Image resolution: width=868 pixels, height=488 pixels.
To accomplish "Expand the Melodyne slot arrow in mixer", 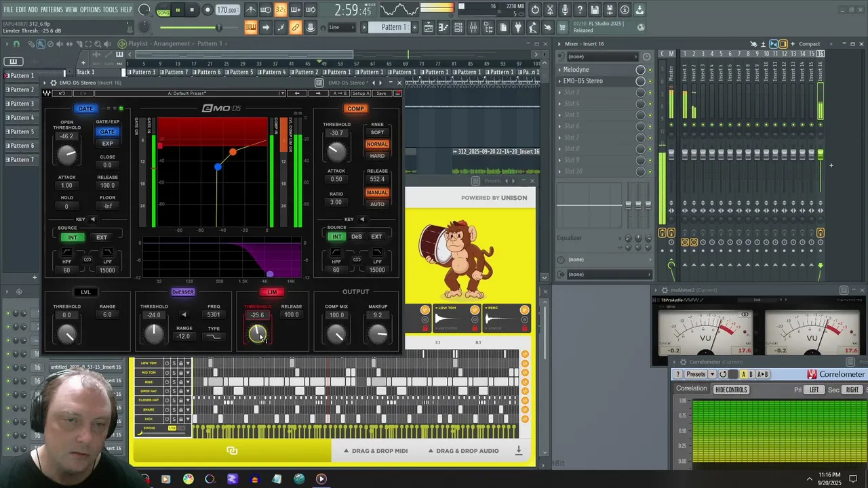I will click(560, 70).
